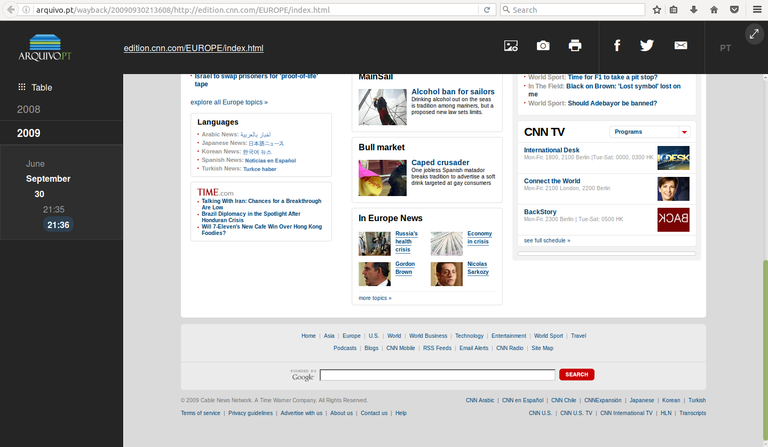Open the Transcripts footer link
This screenshot has height=447, width=768.
pyautogui.click(x=693, y=413)
